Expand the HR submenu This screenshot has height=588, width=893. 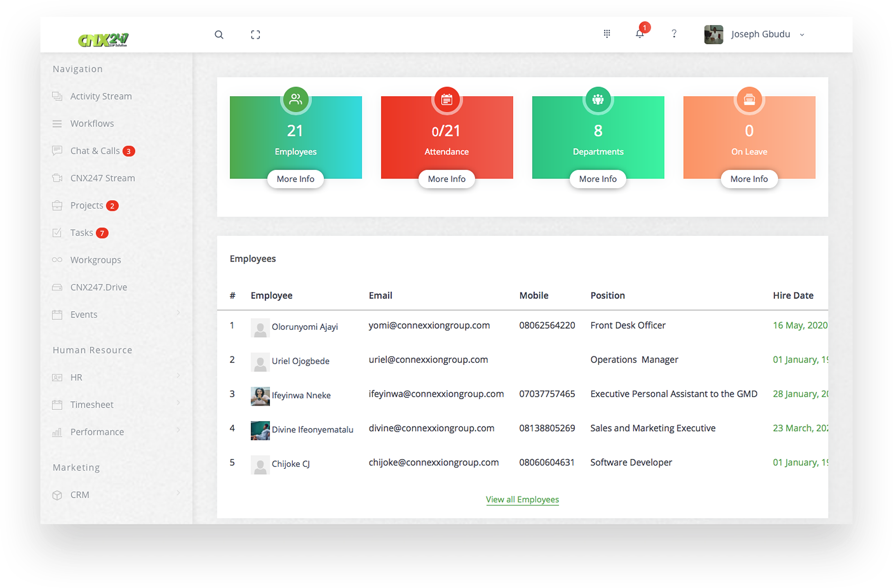click(178, 376)
